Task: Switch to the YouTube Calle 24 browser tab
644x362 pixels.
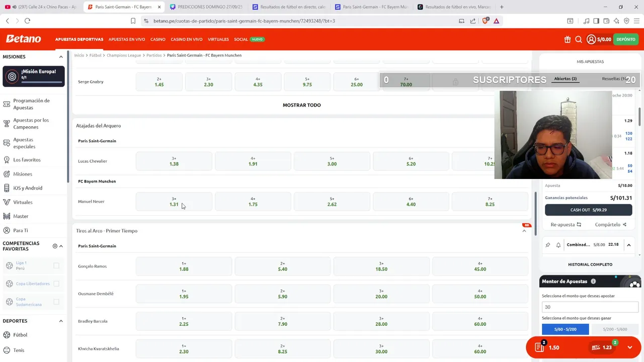Action: [x=41, y=7]
